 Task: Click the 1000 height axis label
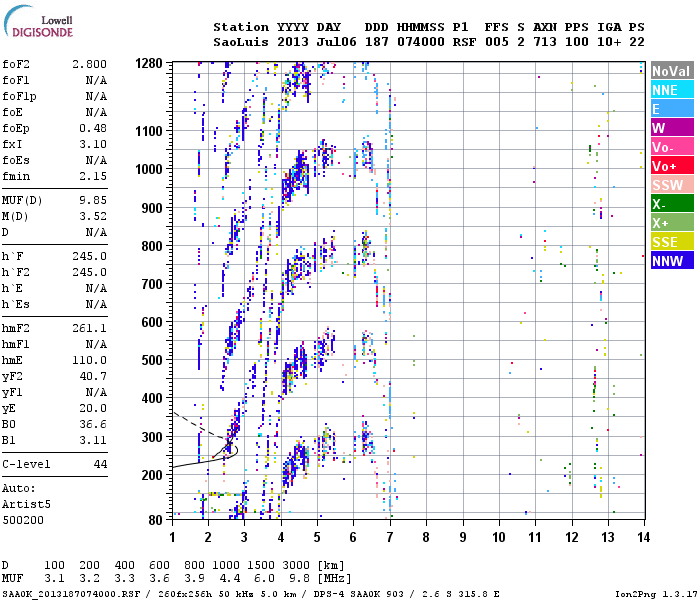point(149,169)
